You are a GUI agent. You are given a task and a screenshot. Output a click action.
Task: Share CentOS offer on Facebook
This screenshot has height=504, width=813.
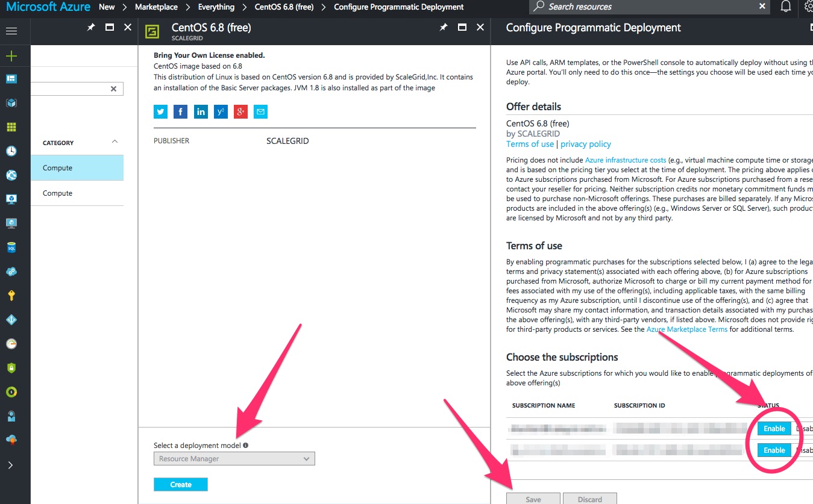(x=180, y=111)
